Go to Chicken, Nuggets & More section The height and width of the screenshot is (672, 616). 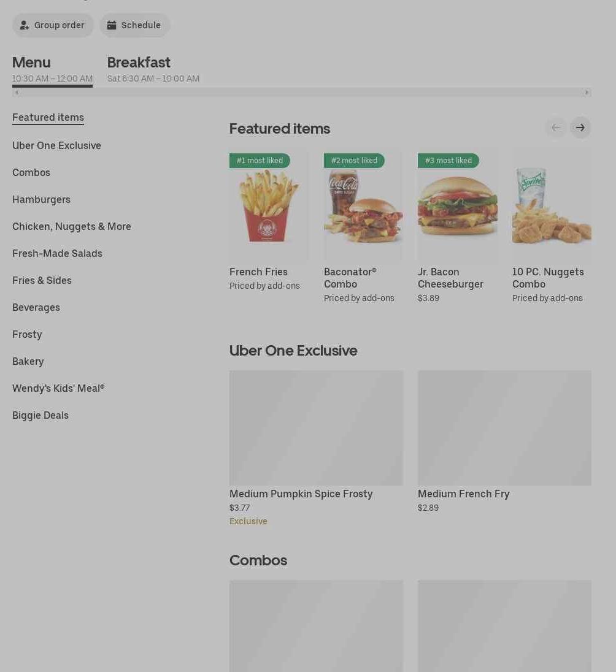(72, 226)
